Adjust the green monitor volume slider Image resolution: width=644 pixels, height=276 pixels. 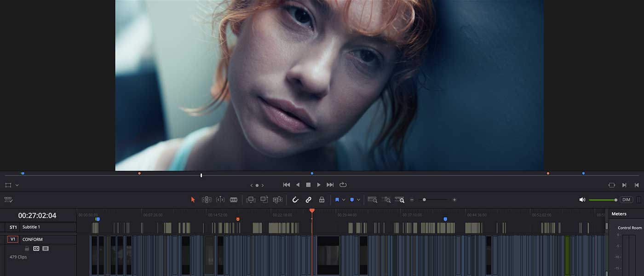(603, 200)
